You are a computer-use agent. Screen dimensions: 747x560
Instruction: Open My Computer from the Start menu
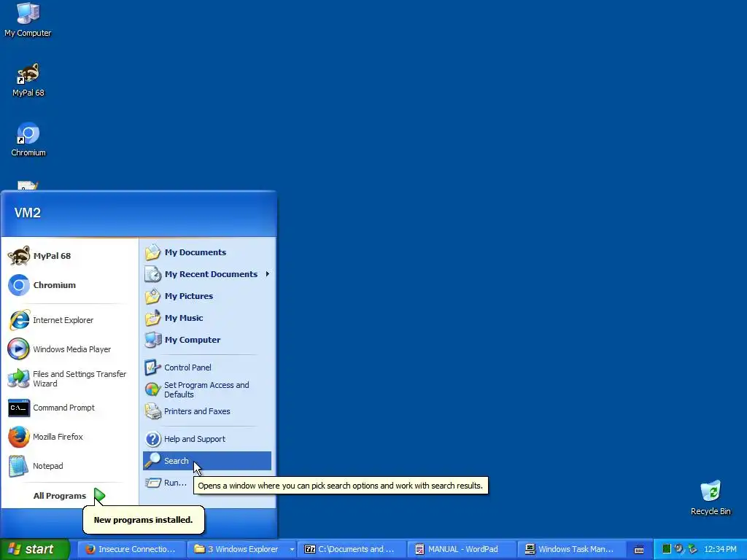coord(207,340)
